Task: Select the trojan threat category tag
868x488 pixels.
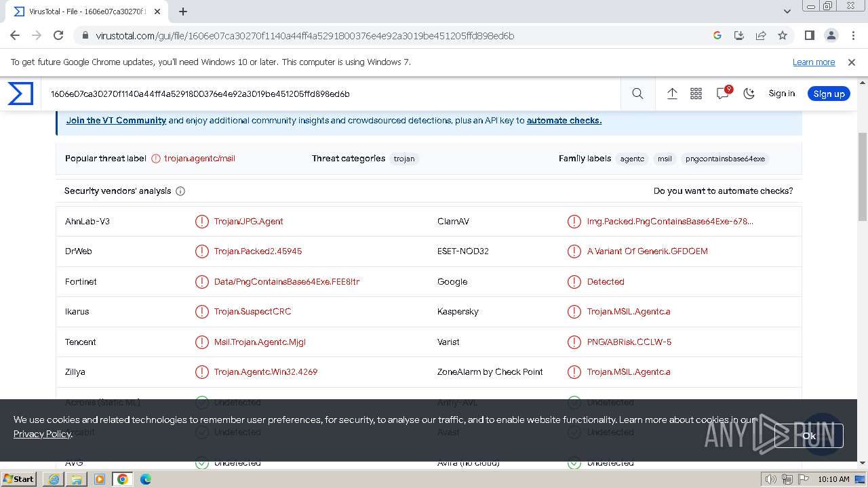Action: 404,159
